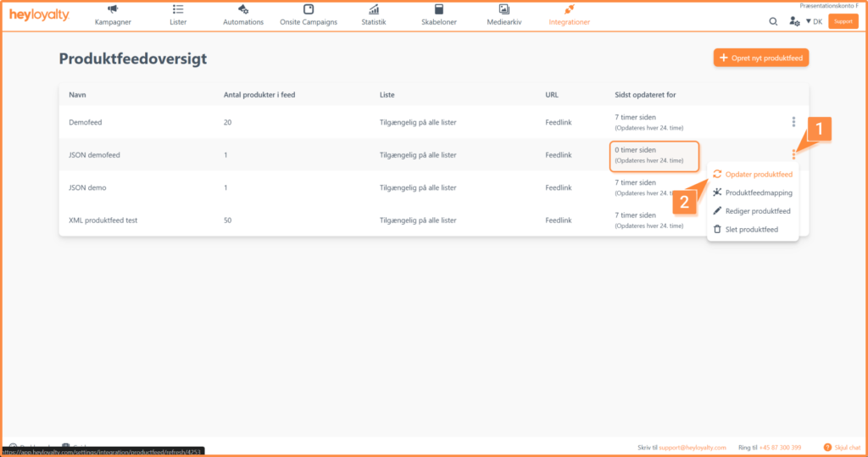The height and width of the screenshot is (457, 868).
Task: Open Onsite Campaigns icon
Action: (x=309, y=8)
